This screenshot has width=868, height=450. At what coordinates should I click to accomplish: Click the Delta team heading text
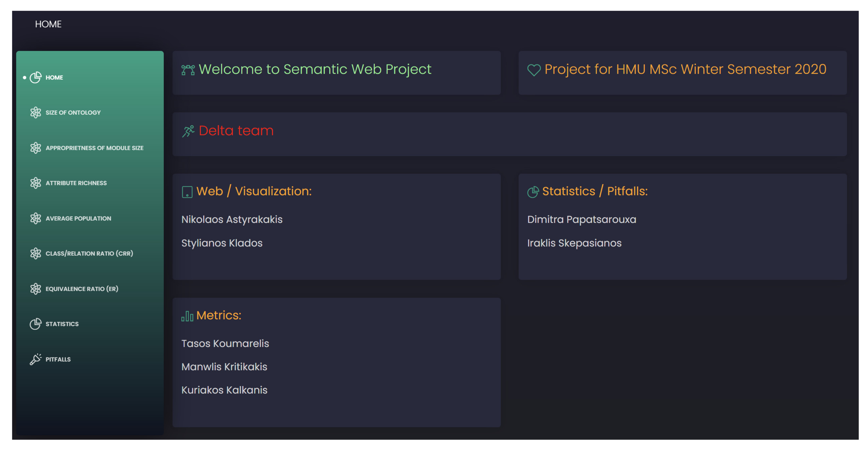tap(236, 131)
